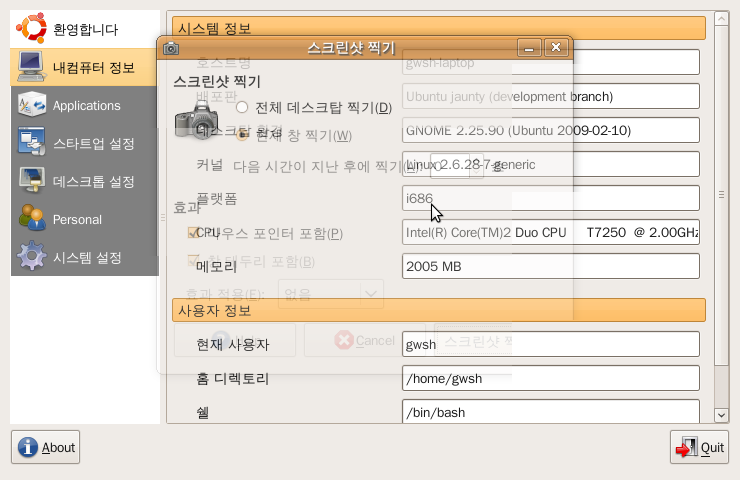Click the red X icon on Cancel
The image size is (740, 480).
[x=344, y=340]
